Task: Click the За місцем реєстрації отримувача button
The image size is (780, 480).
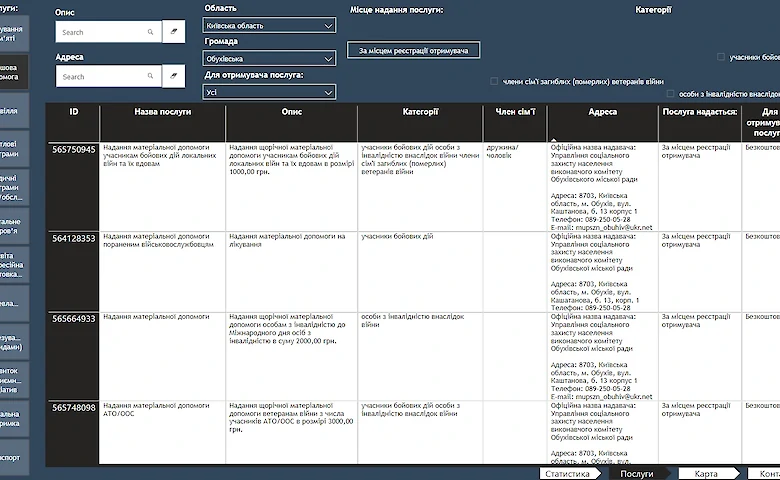Action: [x=413, y=50]
